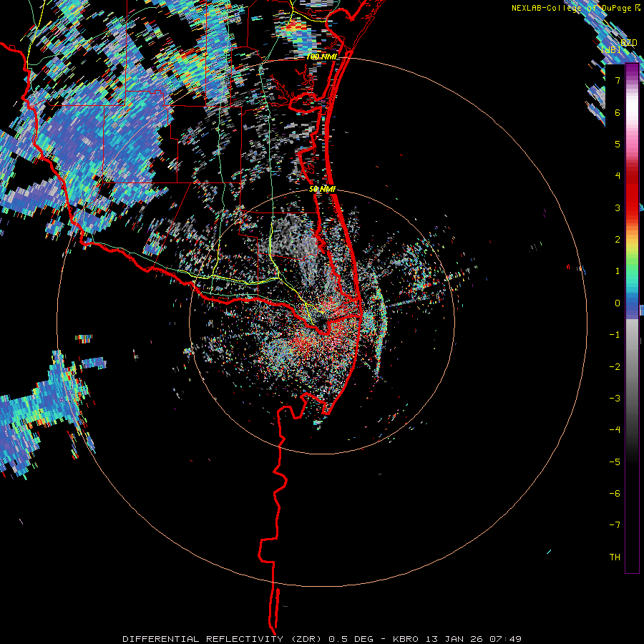Click the "-3" value on the color scale

[x=615, y=399]
